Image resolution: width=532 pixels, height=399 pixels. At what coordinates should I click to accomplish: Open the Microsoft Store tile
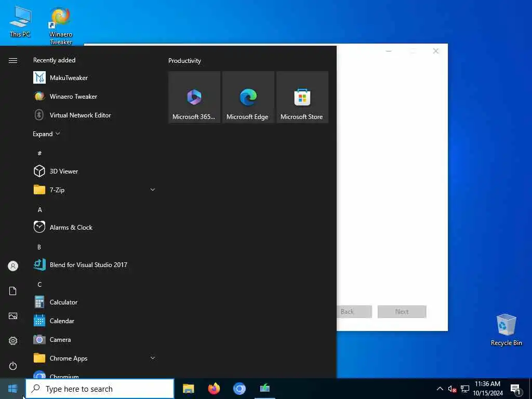(302, 97)
